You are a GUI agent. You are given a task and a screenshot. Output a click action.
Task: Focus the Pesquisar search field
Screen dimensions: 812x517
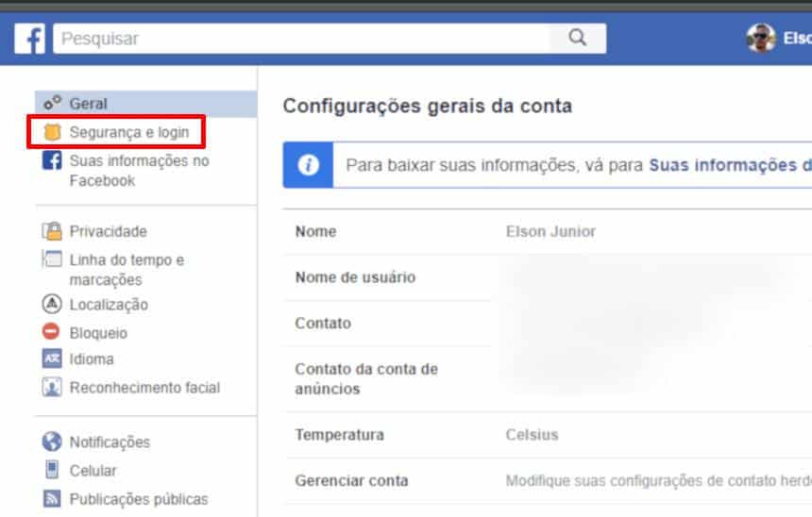tap(301, 39)
